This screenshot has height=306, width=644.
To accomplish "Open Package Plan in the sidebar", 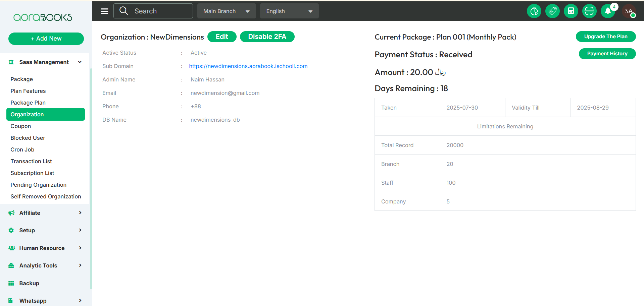I will [x=28, y=103].
